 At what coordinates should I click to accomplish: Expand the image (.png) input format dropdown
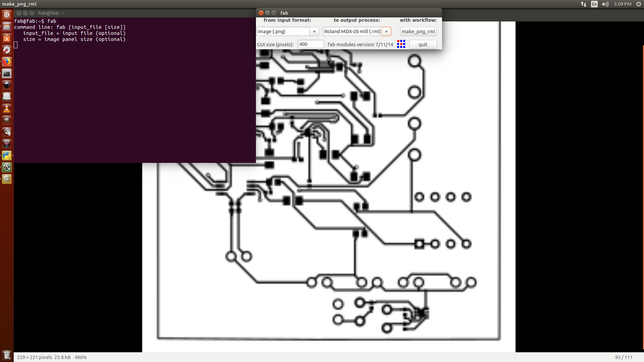pyautogui.click(x=314, y=32)
